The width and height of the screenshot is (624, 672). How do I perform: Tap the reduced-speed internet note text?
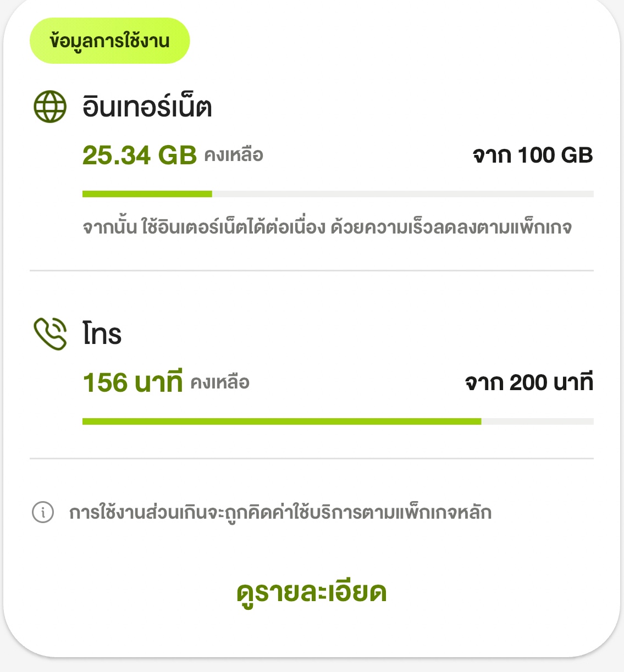tap(327, 227)
